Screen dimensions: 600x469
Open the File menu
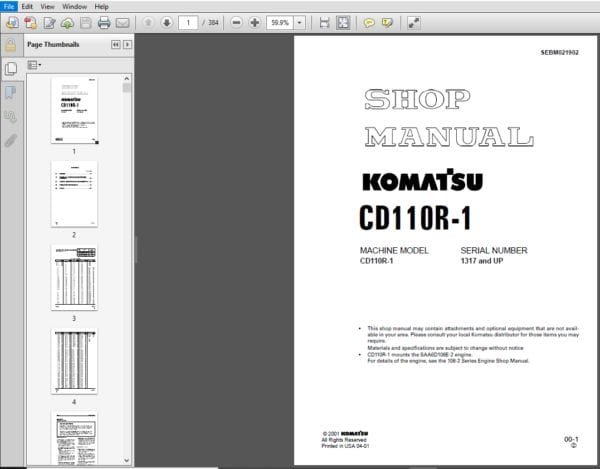[8, 7]
